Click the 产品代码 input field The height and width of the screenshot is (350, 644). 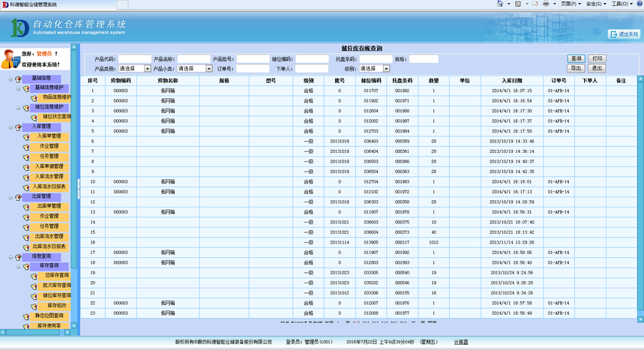(x=135, y=59)
